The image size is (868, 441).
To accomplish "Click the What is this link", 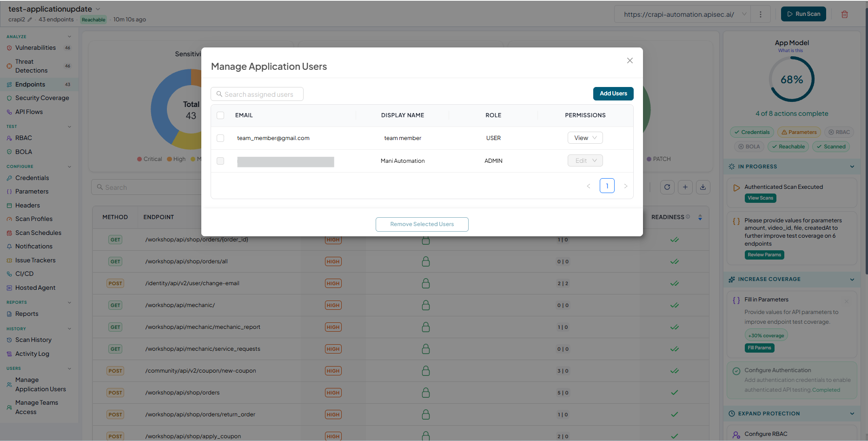I will (790, 51).
